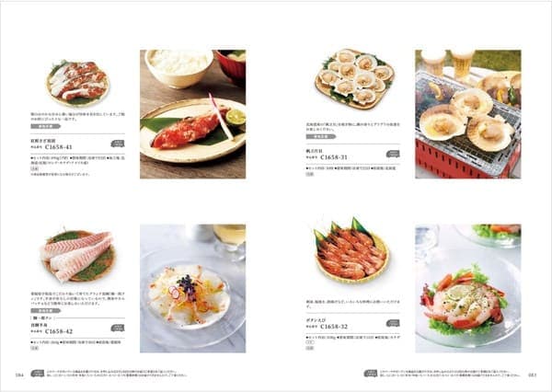Click the truck icon beside code C1658-41
The width and height of the screenshot is (552, 392).
tap(118, 144)
